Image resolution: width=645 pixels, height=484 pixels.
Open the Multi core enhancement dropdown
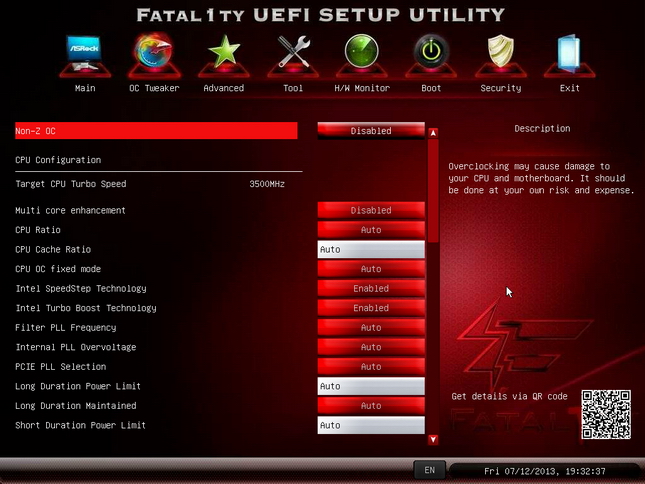[371, 210]
